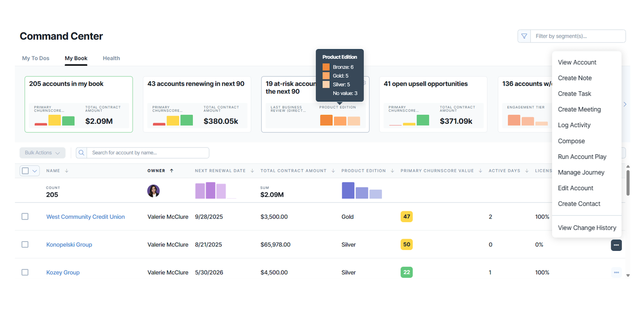The image size is (644, 329).
Task: Click the yellow churnscore badge showing 47
Action: tap(406, 216)
